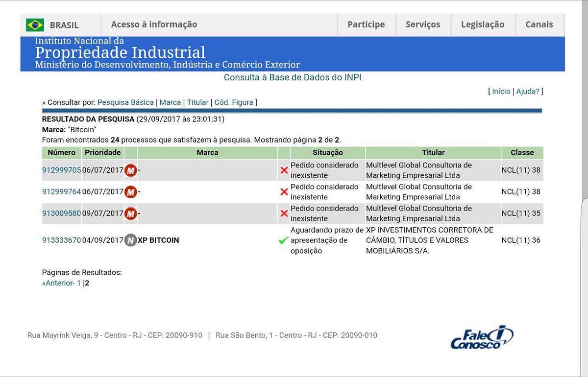Click the red X status icon for 912999705
The height and width of the screenshot is (377, 588).
[284, 170]
